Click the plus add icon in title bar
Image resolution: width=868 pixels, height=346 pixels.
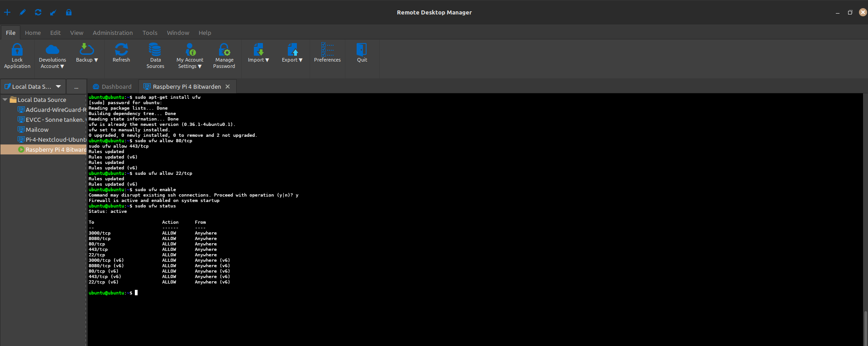click(7, 12)
